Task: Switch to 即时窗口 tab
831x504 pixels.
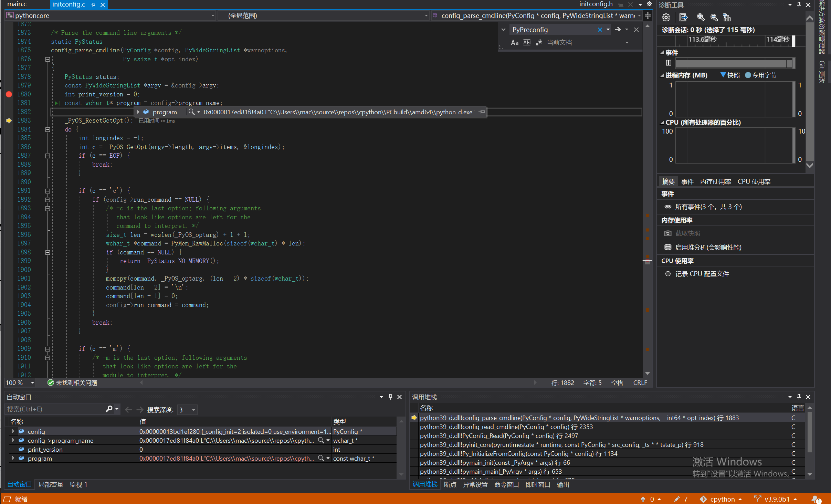Action: point(538,484)
